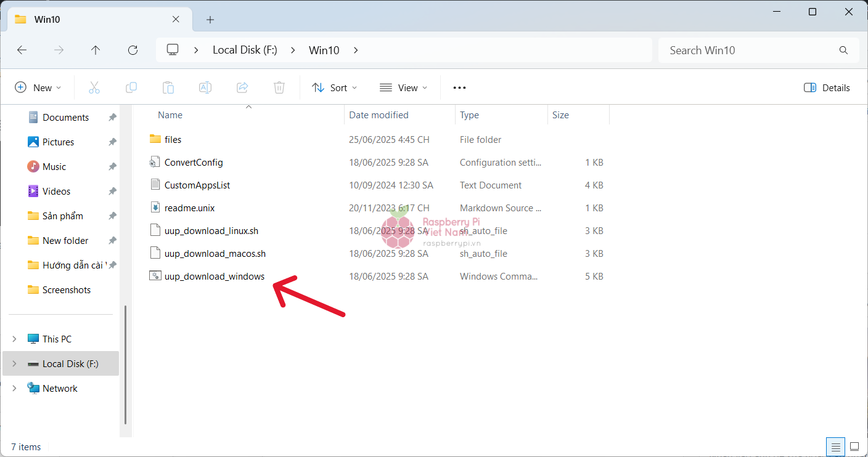Select the uup_download_windows file
The width and height of the screenshot is (868, 457).
(214, 277)
